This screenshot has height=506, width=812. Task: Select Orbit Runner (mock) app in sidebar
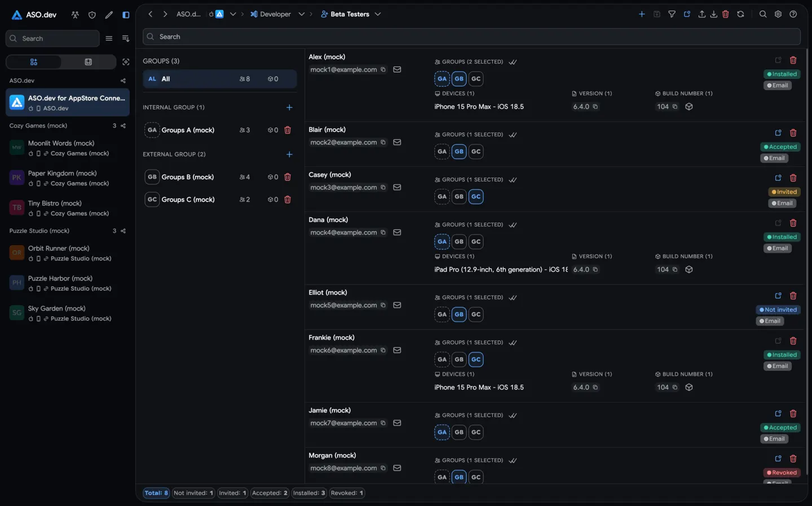pyautogui.click(x=68, y=253)
